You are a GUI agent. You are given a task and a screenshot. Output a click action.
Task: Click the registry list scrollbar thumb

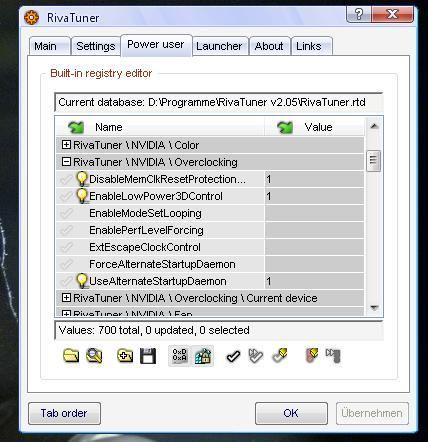coord(373,161)
